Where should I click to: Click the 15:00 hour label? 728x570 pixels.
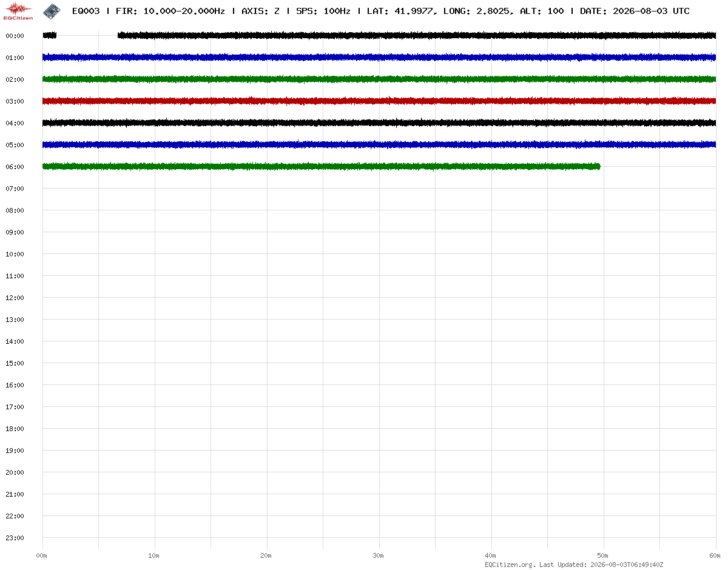[x=15, y=363]
